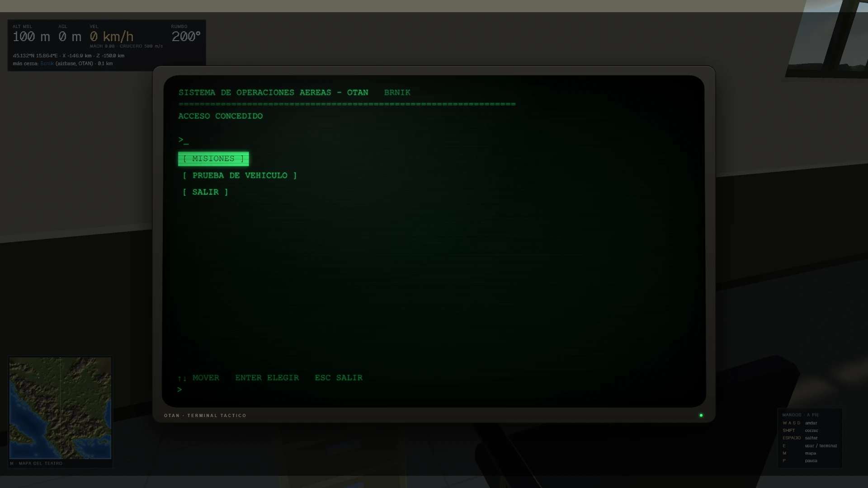Viewport: 868px width, 488px height.
Task: Click the ESPACIO saltar control row
Action: click(809, 438)
